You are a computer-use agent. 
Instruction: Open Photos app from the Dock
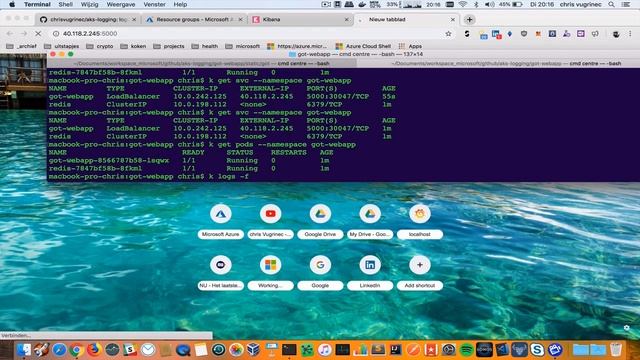tap(236, 350)
